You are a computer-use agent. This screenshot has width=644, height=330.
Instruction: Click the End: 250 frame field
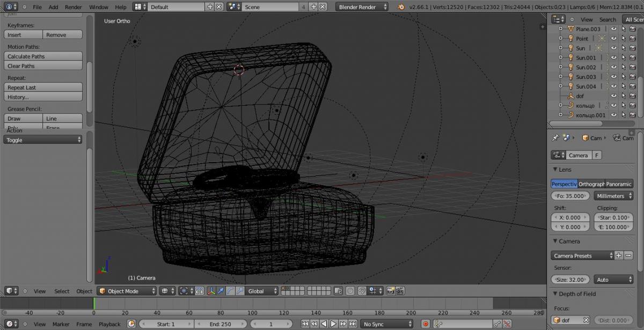point(221,324)
